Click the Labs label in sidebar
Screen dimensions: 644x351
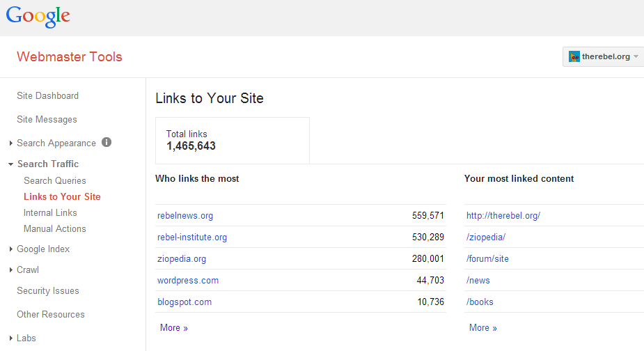point(26,338)
